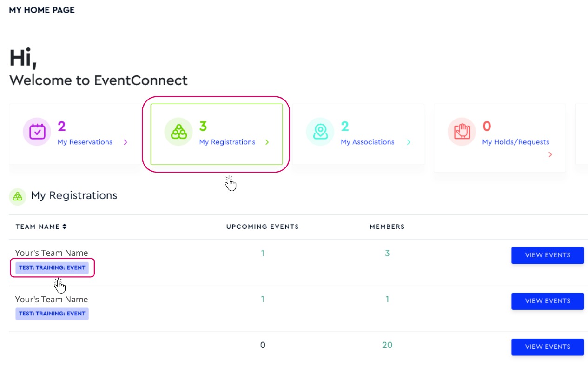588x367 pixels.
Task: Click the green My Registrations section heading icon
Action: click(x=17, y=196)
